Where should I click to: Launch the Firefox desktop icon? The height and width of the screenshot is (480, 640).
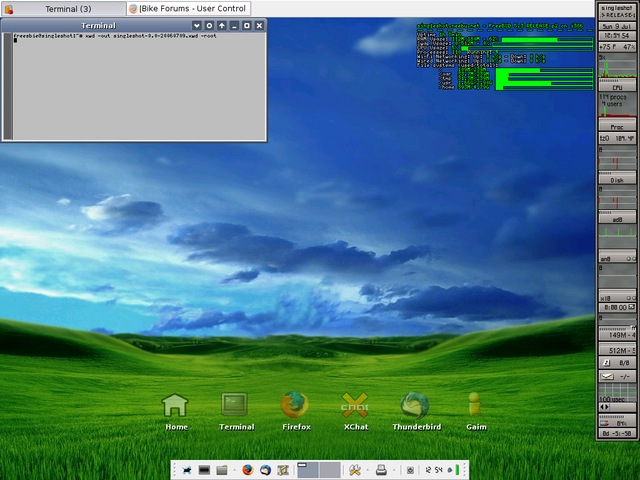pos(296,411)
